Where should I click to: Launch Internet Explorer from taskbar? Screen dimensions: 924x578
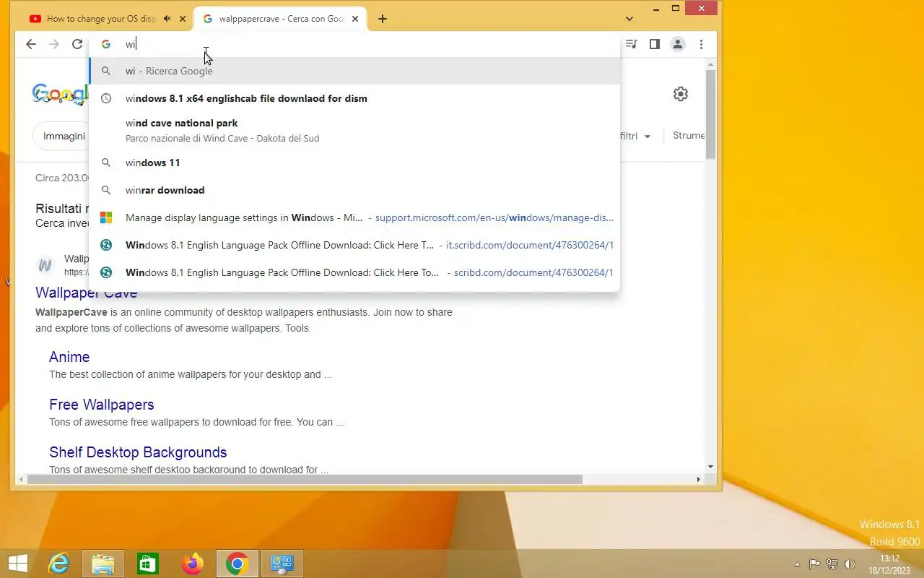point(58,564)
